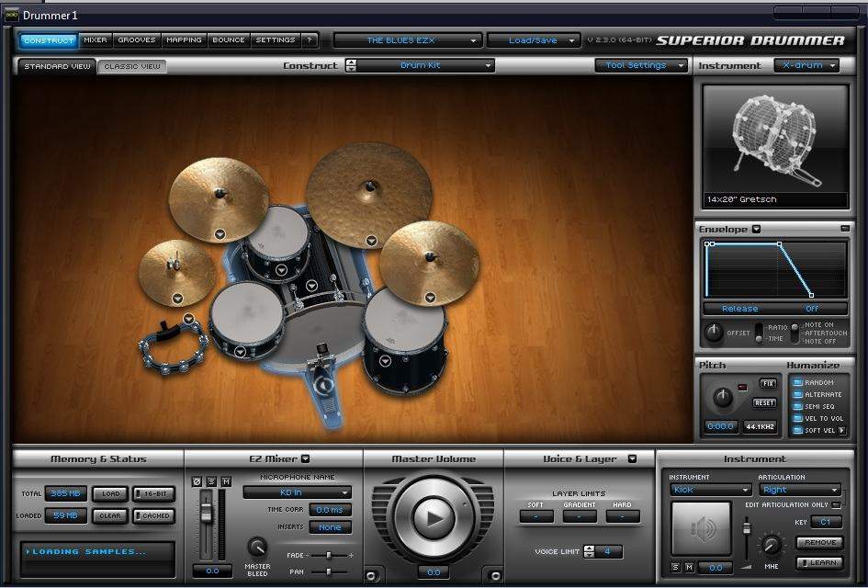Solo the instrument with the S button
The width and height of the screenshot is (868, 588).
(675, 568)
